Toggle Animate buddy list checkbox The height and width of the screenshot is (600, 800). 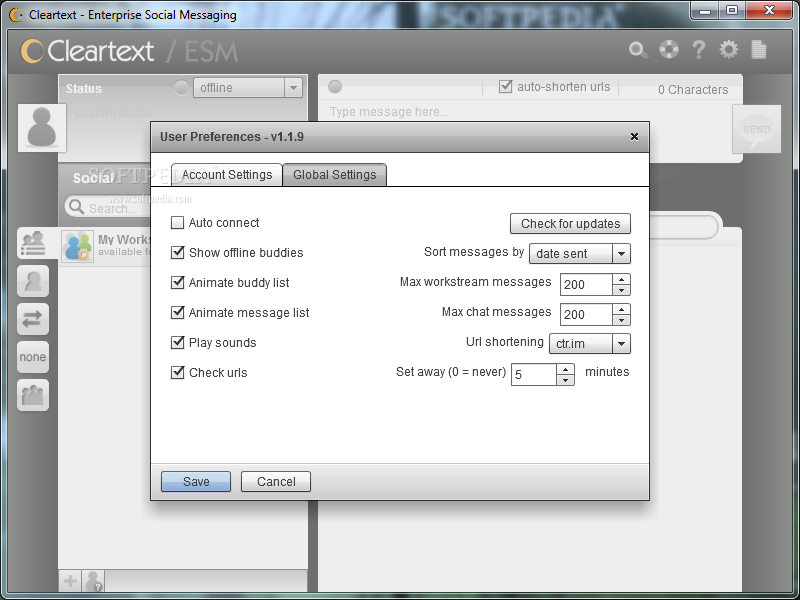(178, 283)
